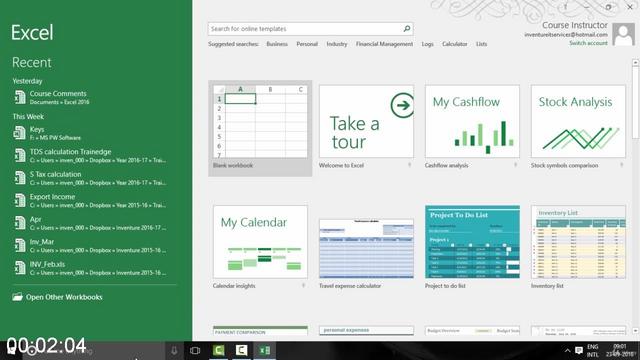Search suggested Personal templates
The image size is (640, 360).
307,44
